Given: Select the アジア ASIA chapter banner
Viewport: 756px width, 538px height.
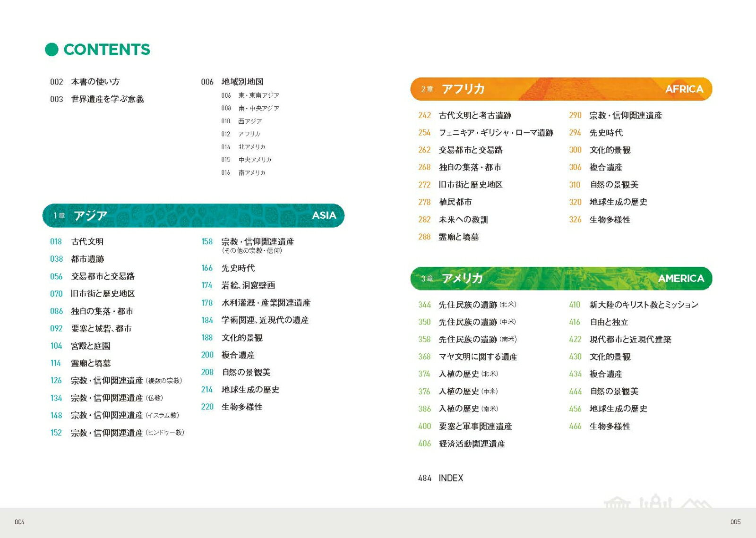Looking at the screenshot, I should [x=193, y=215].
